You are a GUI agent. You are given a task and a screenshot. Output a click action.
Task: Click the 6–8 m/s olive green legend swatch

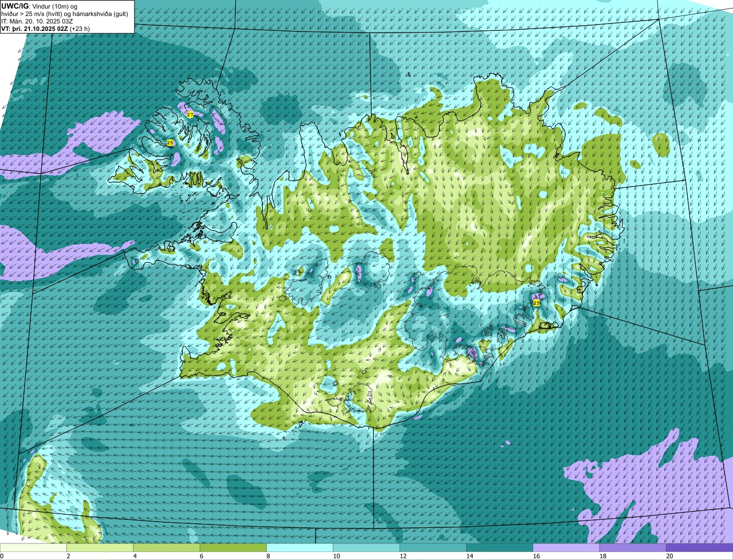(233, 548)
